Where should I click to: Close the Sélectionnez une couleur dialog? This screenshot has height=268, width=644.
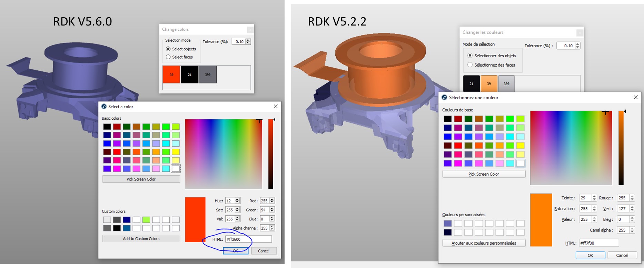[636, 98]
